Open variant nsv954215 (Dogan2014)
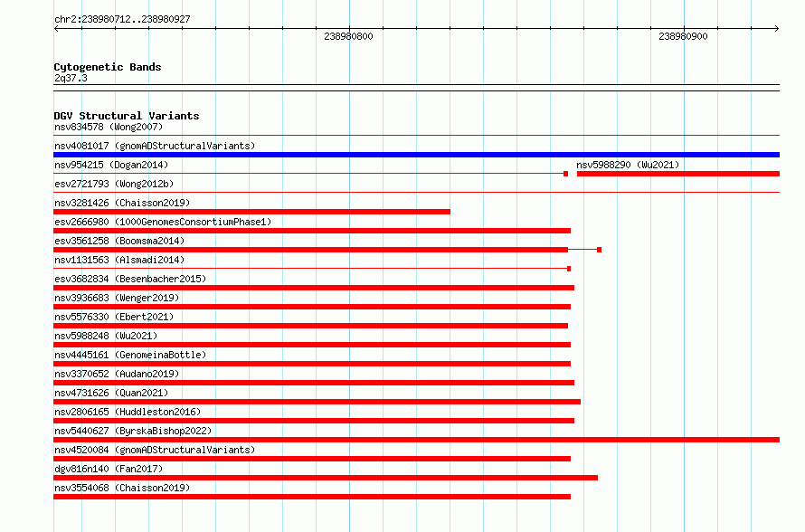This screenshot has height=532, width=805. 111,165
